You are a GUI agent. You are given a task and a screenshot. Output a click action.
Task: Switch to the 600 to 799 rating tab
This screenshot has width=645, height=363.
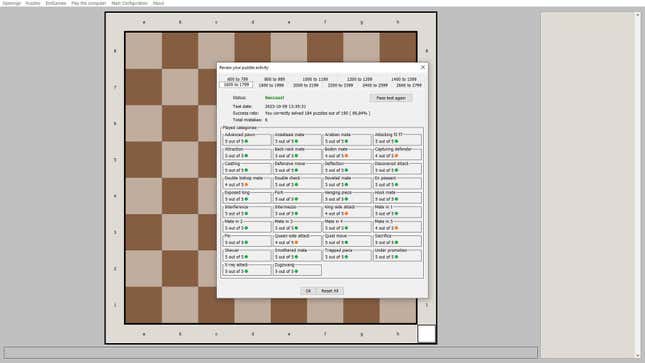click(x=237, y=79)
